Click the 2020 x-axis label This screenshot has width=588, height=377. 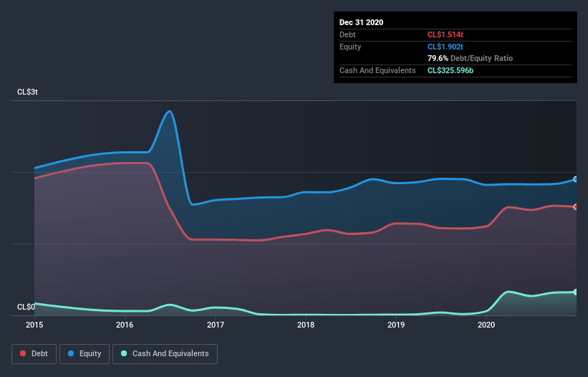pos(486,325)
